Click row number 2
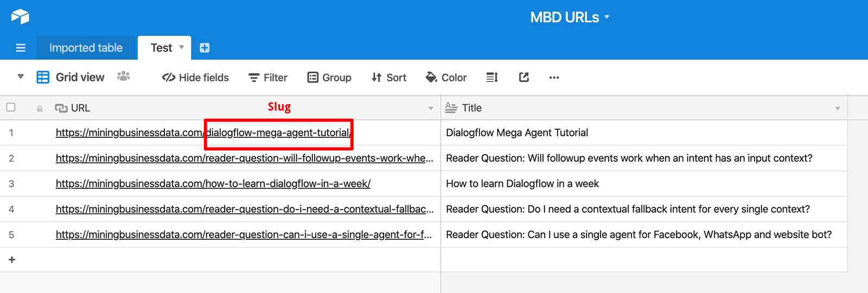 pyautogui.click(x=11, y=158)
